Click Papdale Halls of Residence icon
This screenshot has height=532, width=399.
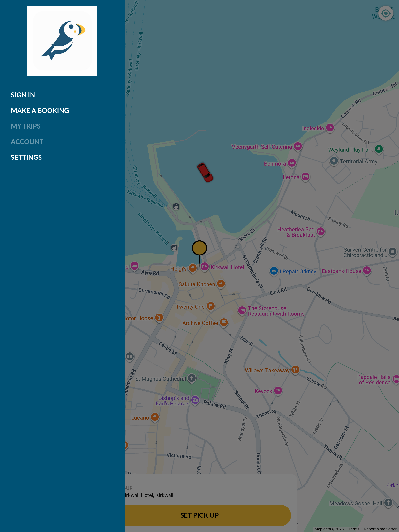click(x=396, y=379)
